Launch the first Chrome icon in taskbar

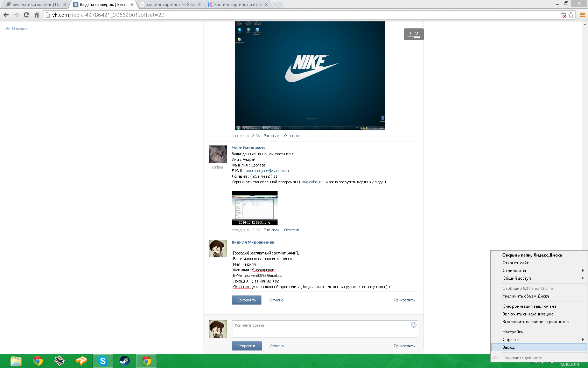[38, 361]
